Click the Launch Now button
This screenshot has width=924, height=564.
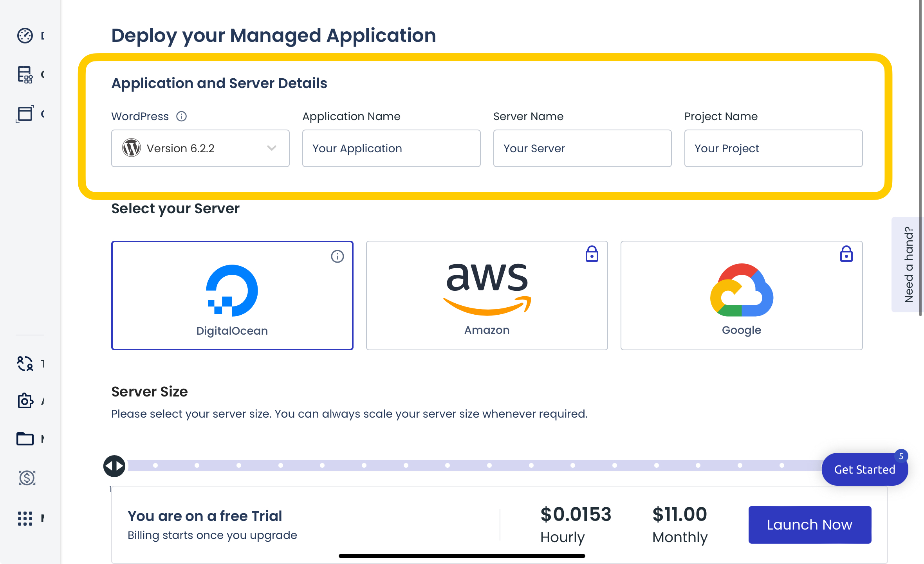coord(810,525)
